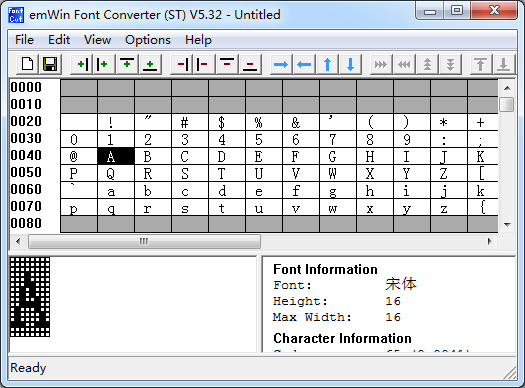Open the View menu
The height and width of the screenshot is (388, 525).
pyautogui.click(x=97, y=40)
